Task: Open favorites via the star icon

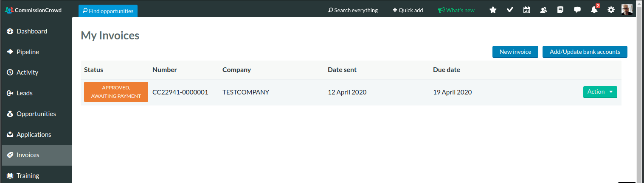Action: tap(493, 10)
